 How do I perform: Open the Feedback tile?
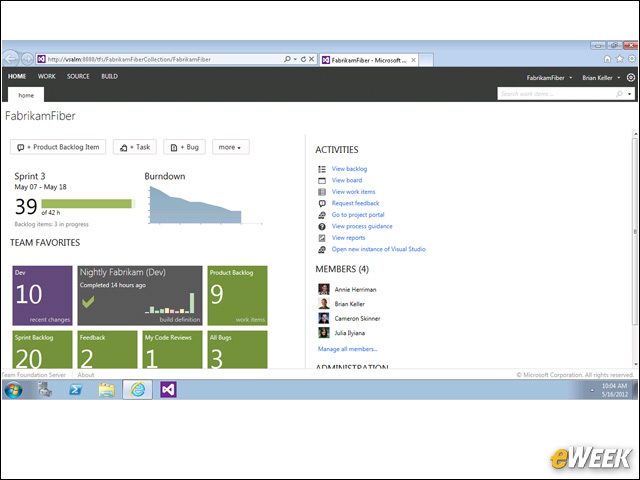(x=107, y=350)
